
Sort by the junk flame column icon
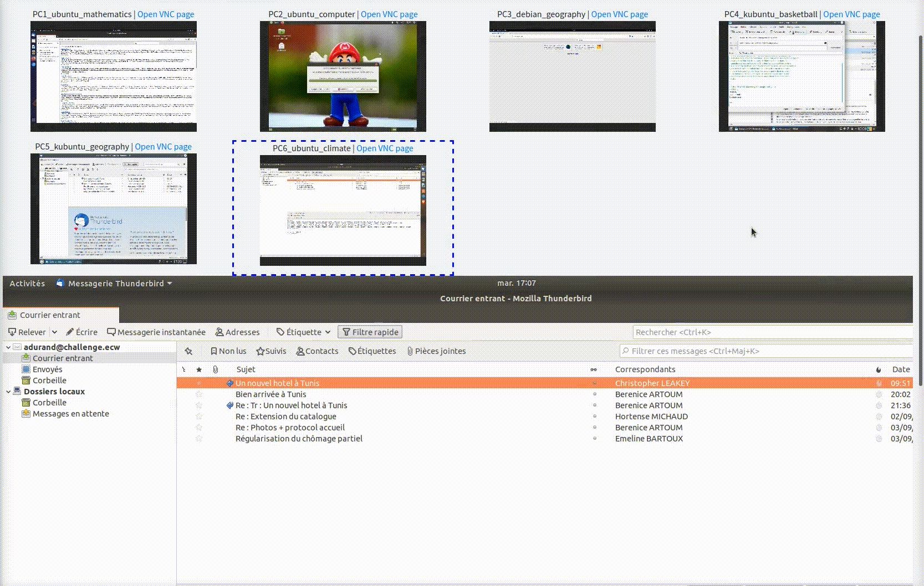tap(879, 369)
